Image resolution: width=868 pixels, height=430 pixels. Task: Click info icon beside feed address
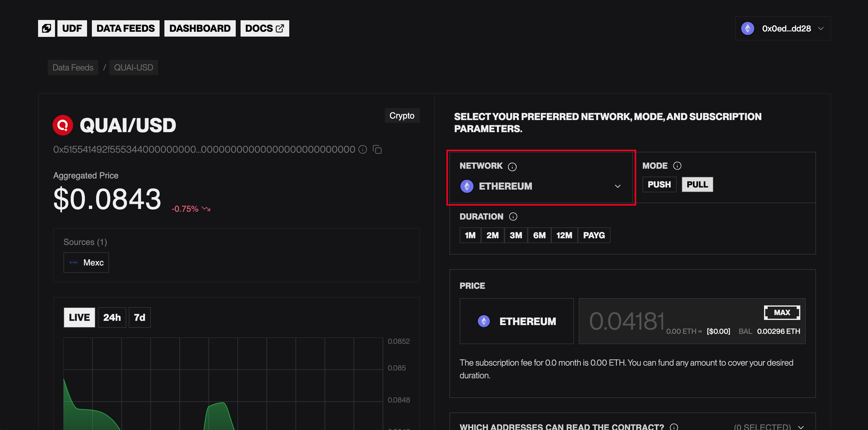pos(363,149)
